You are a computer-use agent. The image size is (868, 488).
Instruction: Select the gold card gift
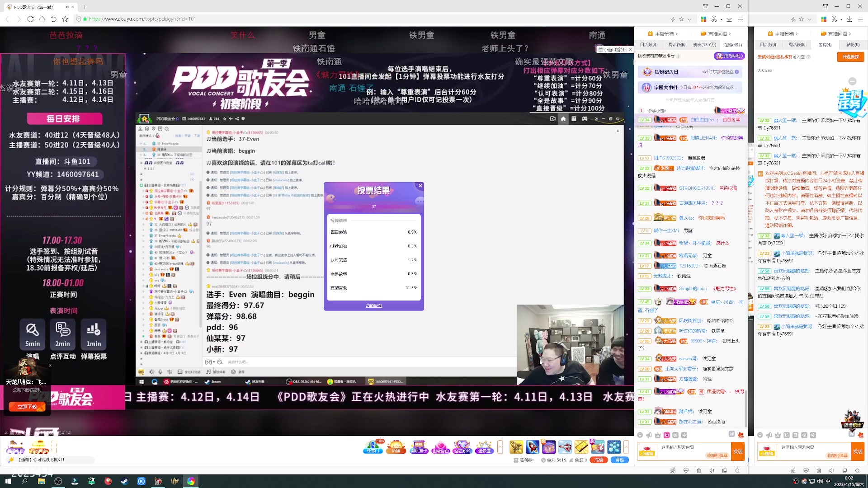[x=581, y=447]
